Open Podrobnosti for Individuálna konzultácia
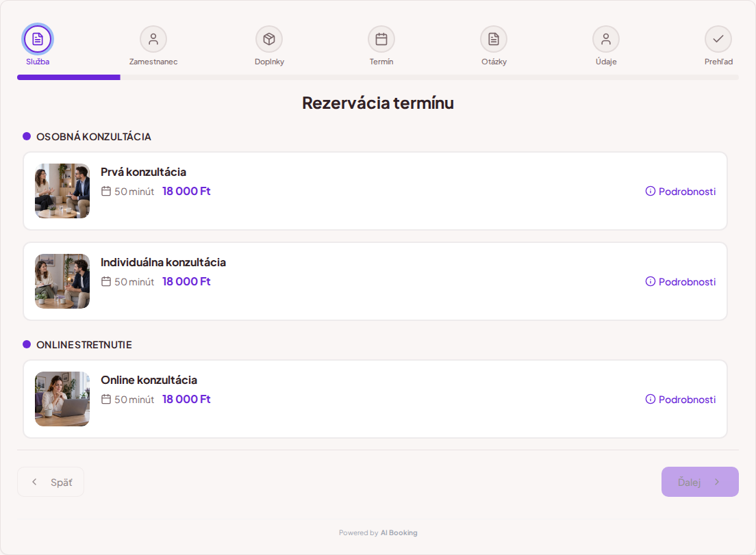This screenshot has width=756, height=555. tap(680, 281)
